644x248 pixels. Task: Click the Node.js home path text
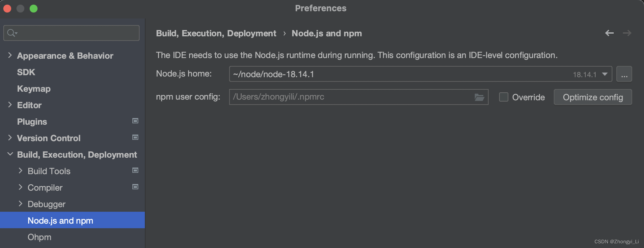(274, 74)
